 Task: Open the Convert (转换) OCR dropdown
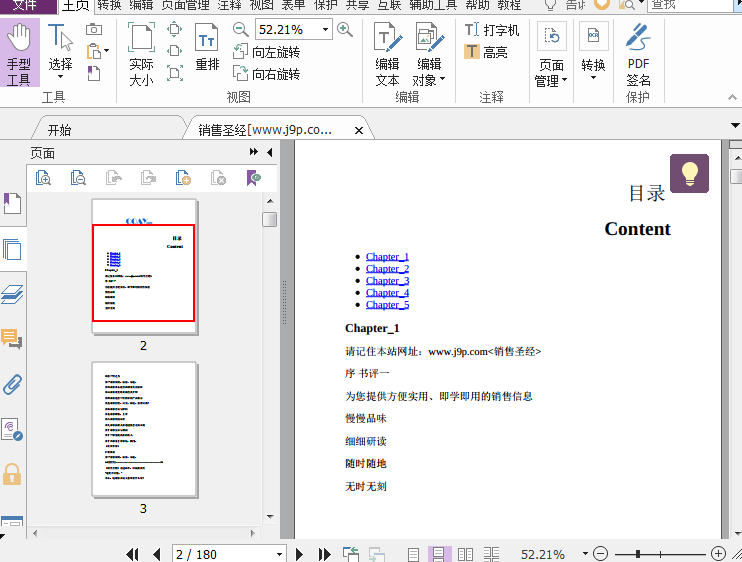tap(593, 51)
